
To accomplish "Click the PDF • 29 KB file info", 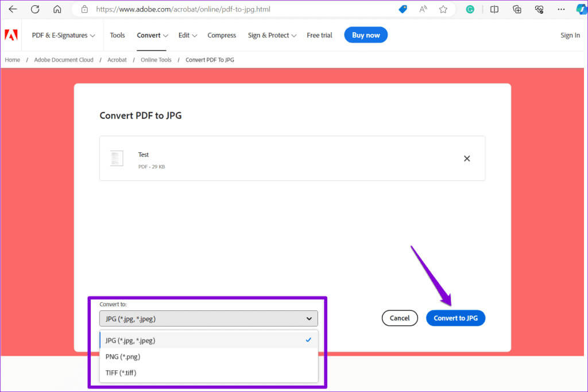I will [x=152, y=167].
